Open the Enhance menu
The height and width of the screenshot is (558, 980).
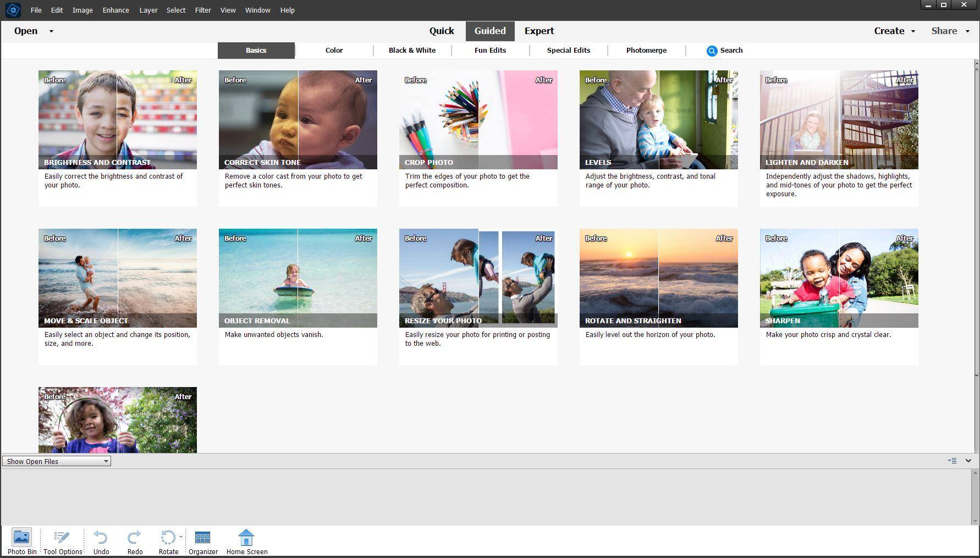115,10
